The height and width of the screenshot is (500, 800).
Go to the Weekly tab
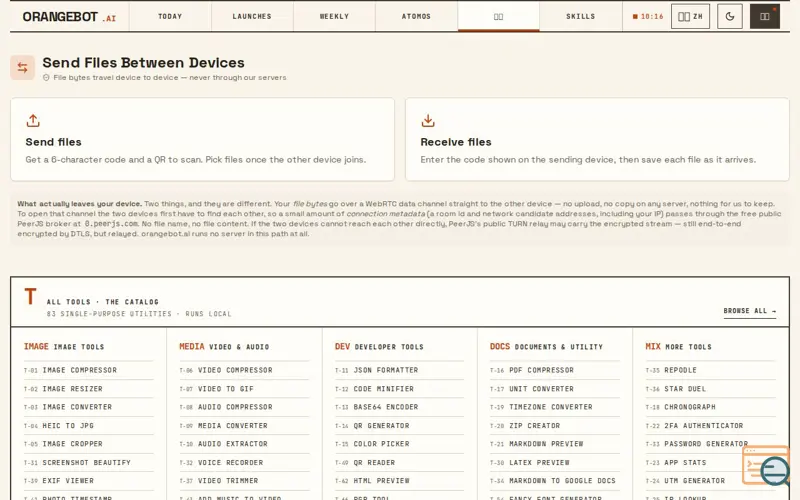(x=334, y=16)
